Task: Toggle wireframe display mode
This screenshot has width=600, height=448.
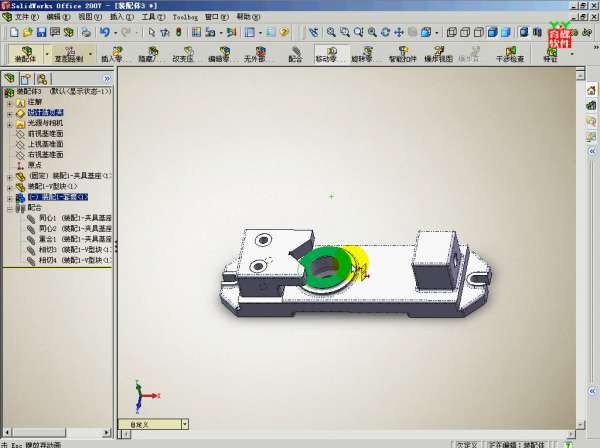Action: [451, 32]
